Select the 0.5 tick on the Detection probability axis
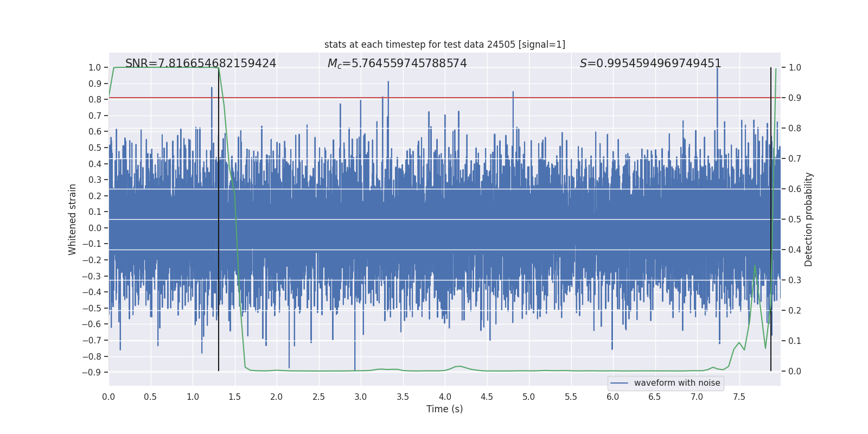The image size is (868, 434). point(795,220)
